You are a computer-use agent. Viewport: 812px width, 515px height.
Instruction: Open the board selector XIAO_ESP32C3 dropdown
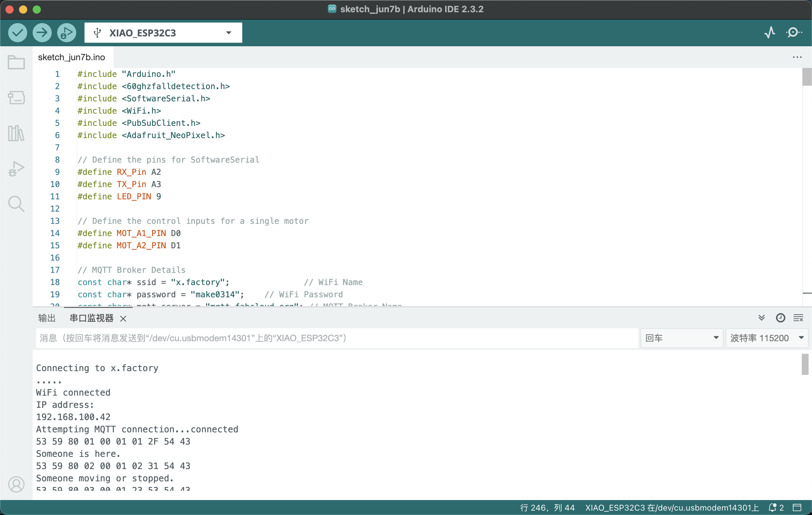point(163,33)
